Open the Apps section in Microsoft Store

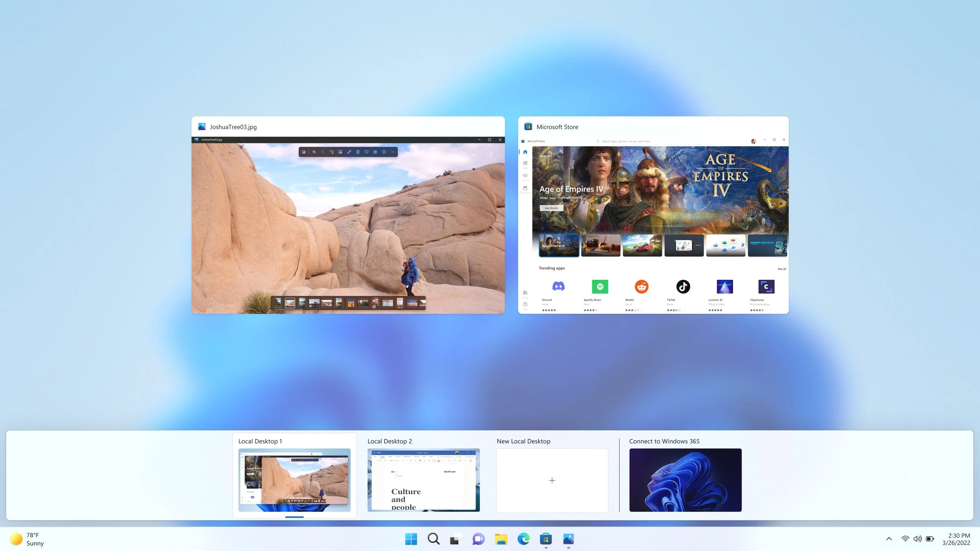tap(525, 163)
